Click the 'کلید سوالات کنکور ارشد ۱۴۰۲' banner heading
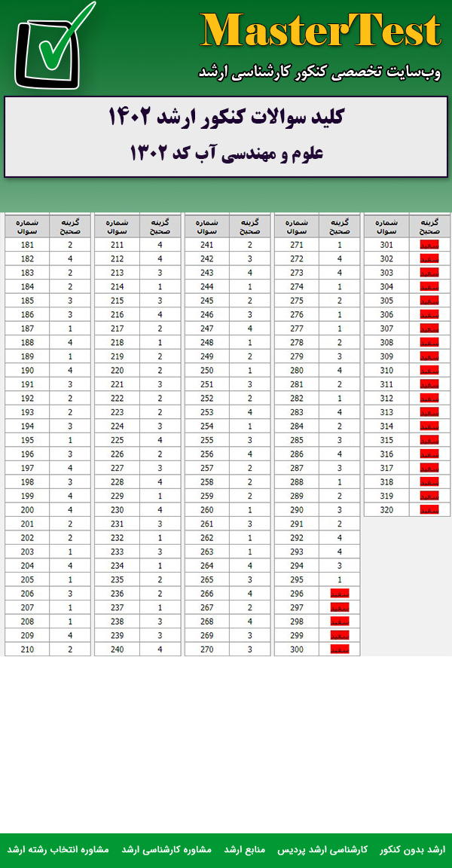Image resolution: width=452 pixels, height=868 pixels. click(x=226, y=117)
